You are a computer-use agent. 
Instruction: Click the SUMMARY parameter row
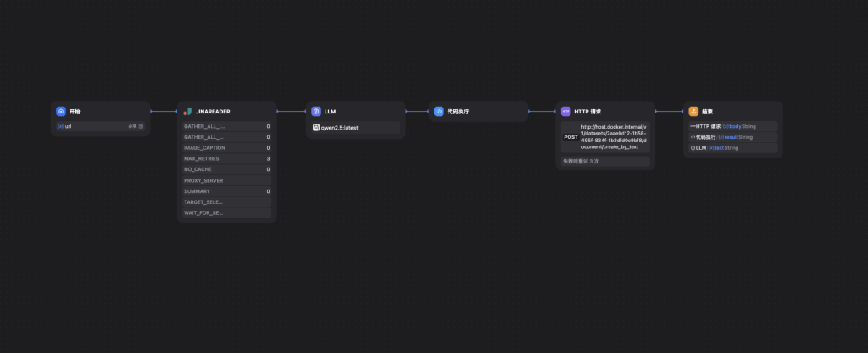[x=226, y=191]
